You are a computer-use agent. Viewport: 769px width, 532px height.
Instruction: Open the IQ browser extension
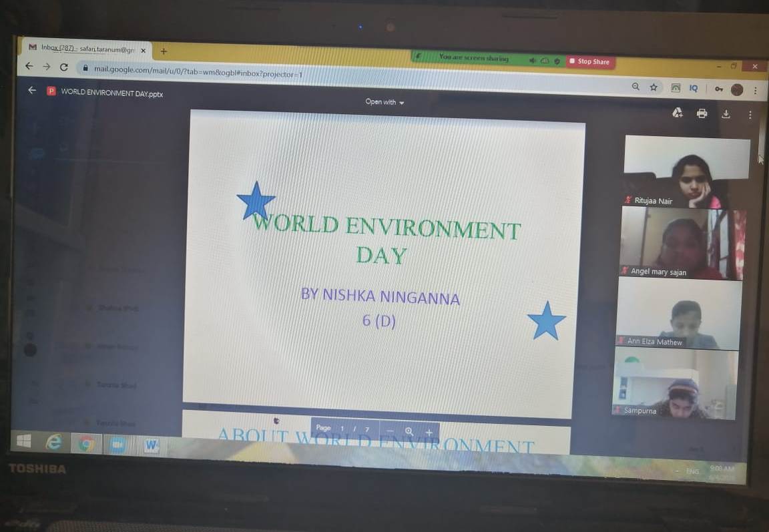coord(694,88)
